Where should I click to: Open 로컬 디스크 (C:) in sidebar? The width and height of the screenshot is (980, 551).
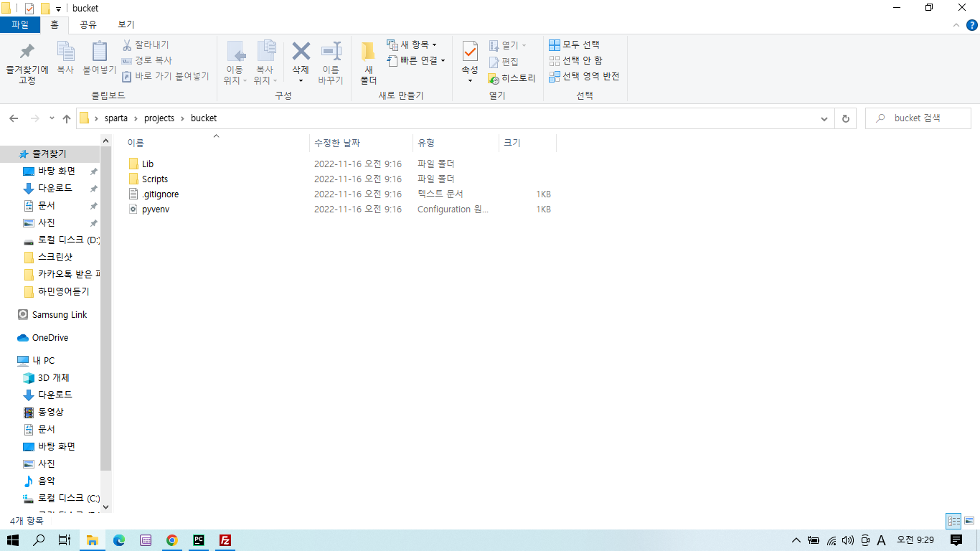62,498
